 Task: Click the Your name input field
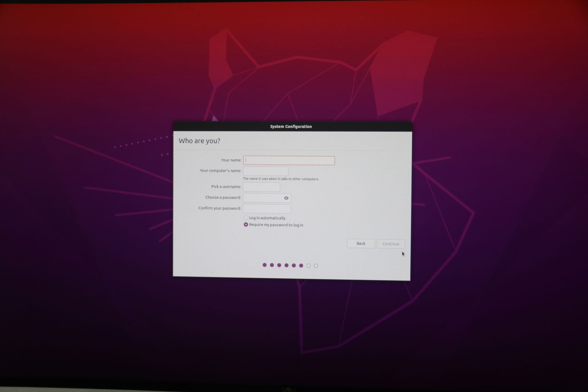point(289,160)
